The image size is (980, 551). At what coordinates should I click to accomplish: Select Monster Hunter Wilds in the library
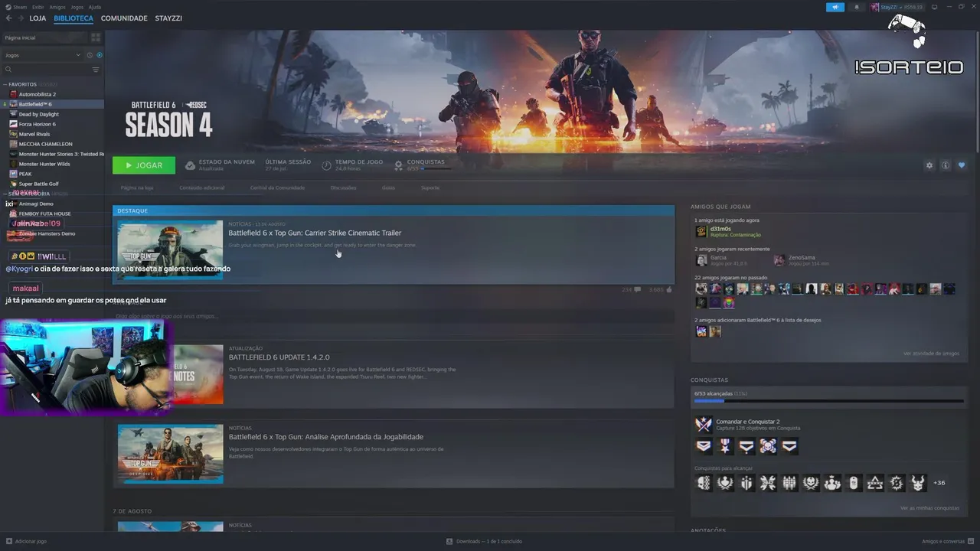point(54,164)
